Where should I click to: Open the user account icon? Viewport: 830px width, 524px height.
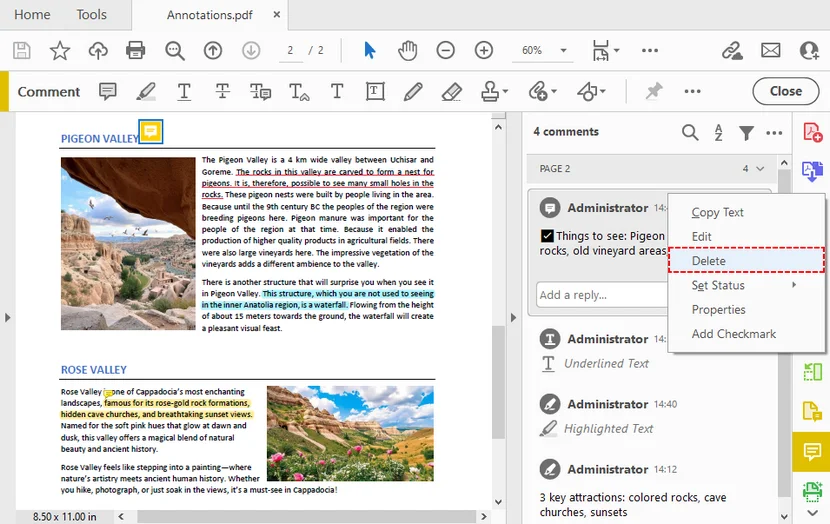(809, 51)
